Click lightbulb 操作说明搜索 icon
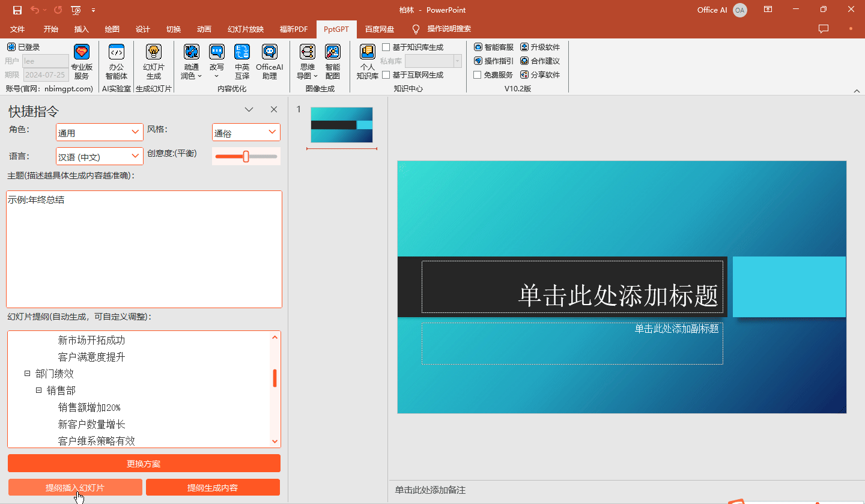Image resolution: width=865 pixels, height=504 pixels. (x=416, y=29)
